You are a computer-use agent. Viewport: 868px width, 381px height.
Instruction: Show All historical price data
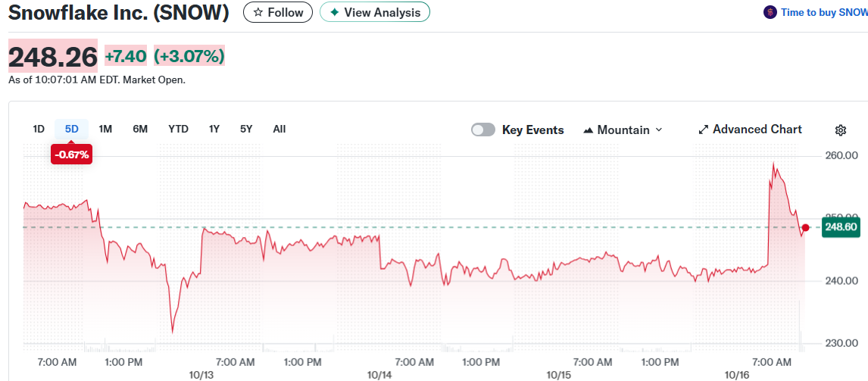click(279, 129)
